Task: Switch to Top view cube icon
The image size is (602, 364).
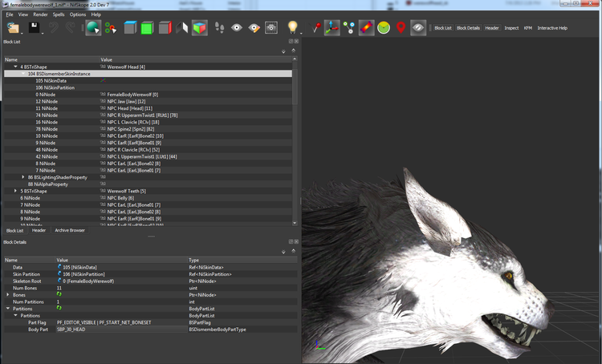Action: (130, 27)
